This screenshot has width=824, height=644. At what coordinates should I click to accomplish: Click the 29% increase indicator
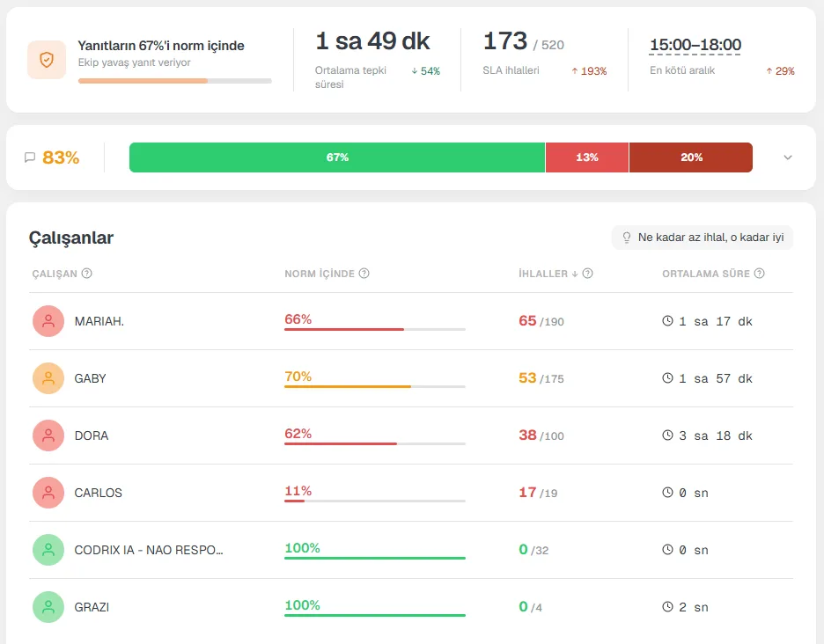780,71
